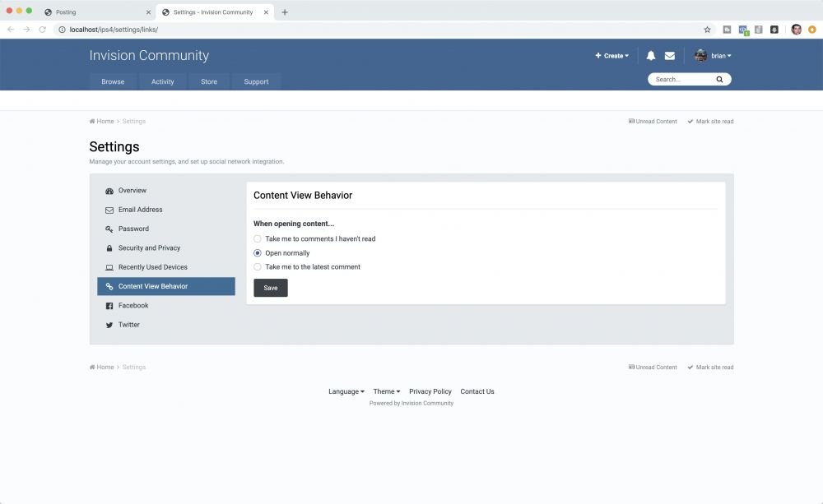This screenshot has height=504, width=823.
Task: Click the extension icon with green badge
Action: tap(743, 30)
